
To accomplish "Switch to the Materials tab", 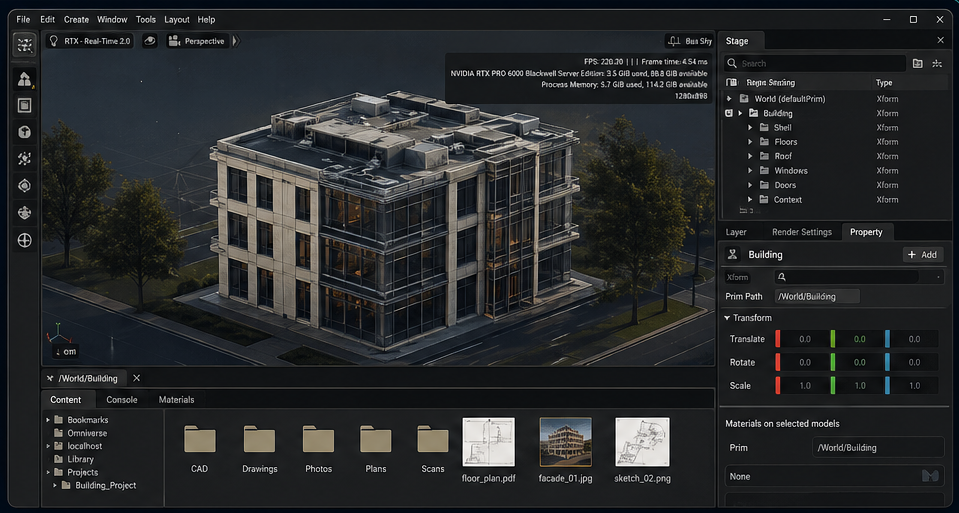I will [176, 399].
